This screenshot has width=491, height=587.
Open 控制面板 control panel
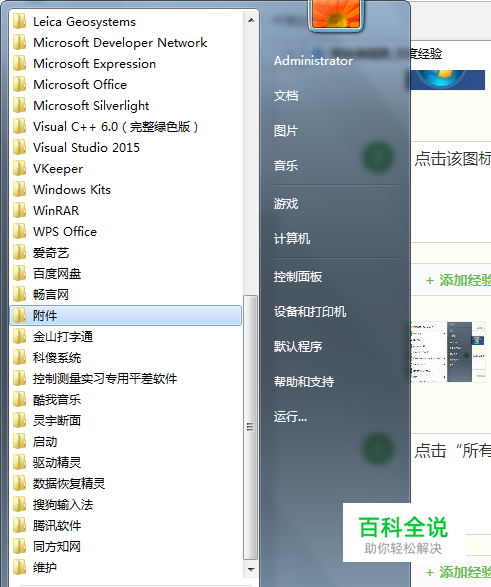(x=298, y=277)
